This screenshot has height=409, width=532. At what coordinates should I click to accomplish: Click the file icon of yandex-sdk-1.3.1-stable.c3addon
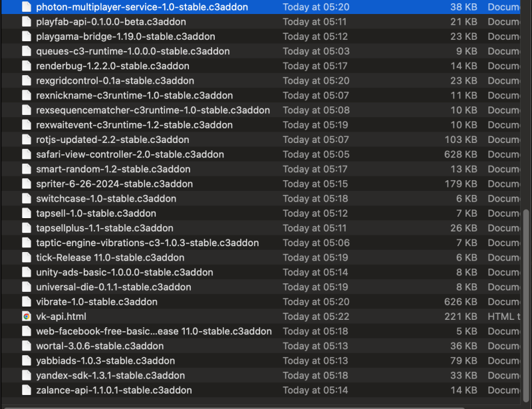27,375
